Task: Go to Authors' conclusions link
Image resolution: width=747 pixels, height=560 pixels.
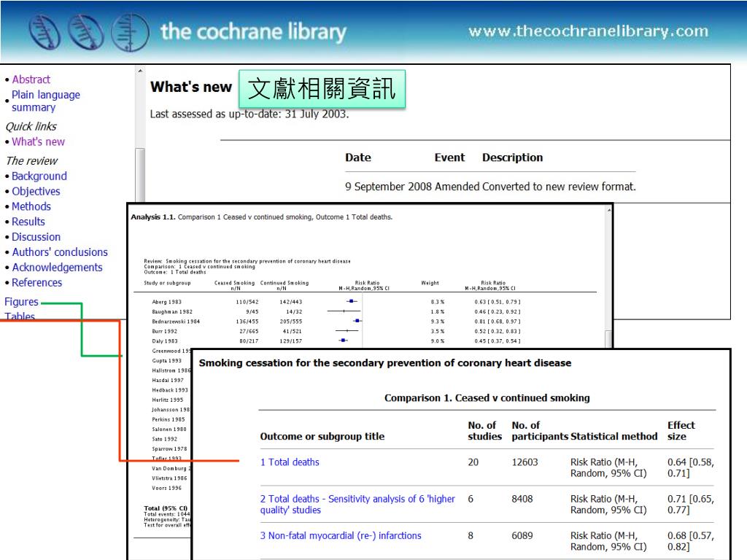Action: [x=60, y=252]
